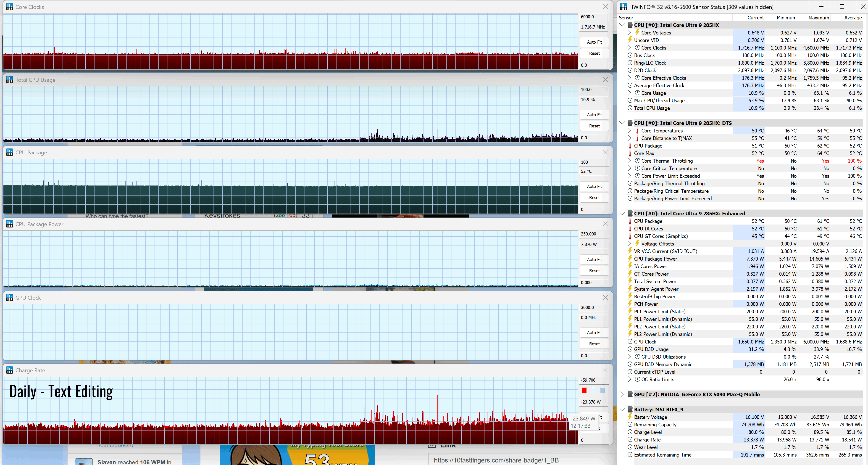
Task: Collapse the 285HX: DTS sensor group
Action: click(622, 123)
